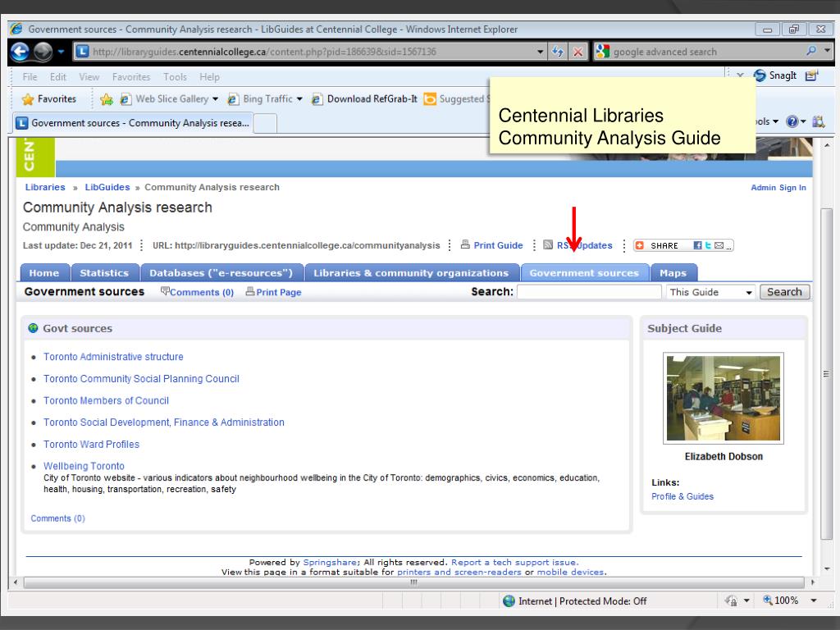Click the Profile & Guides link
The image size is (840, 630).
point(682,496)
